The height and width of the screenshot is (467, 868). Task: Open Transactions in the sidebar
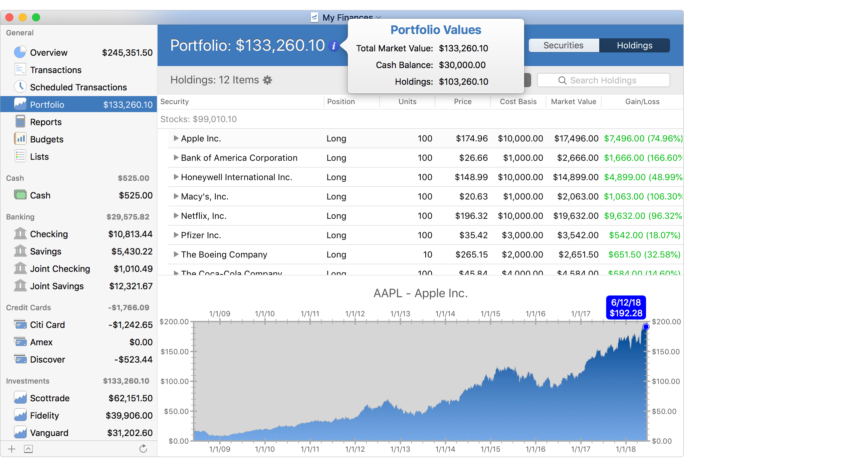point(56,70)
